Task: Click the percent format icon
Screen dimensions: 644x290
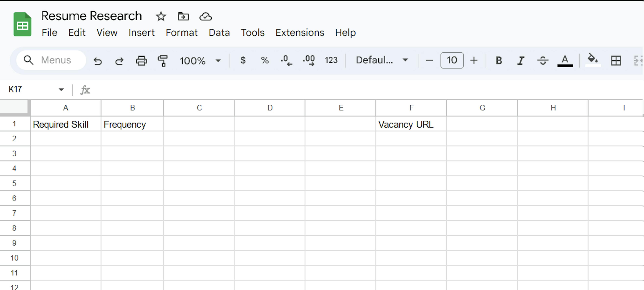Action: tap(264, 60)
